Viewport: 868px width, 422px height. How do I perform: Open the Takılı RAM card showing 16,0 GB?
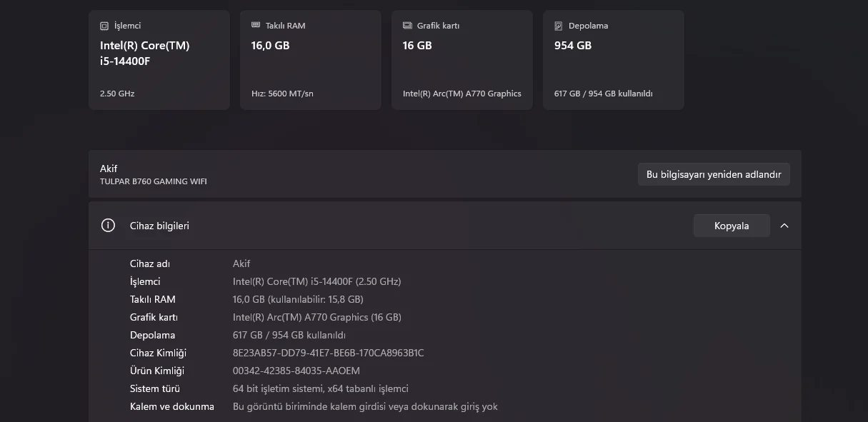[311, 60]
